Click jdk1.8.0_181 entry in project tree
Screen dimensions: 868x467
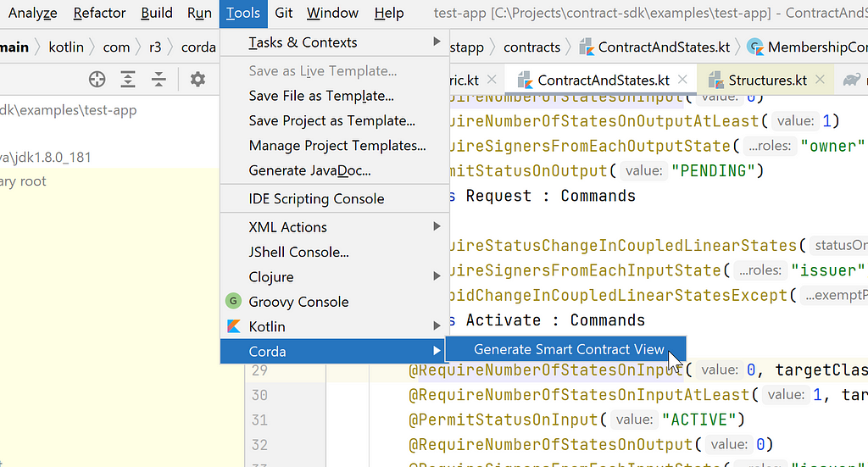click(x=46, y=158)
